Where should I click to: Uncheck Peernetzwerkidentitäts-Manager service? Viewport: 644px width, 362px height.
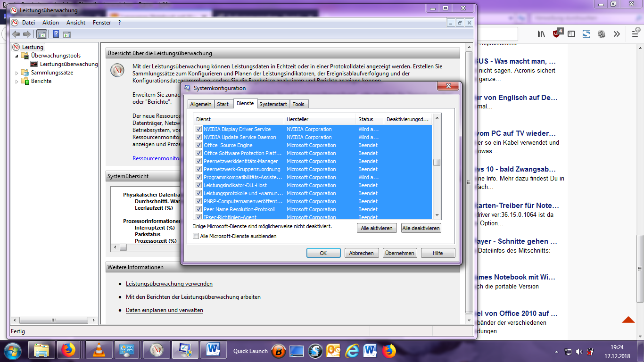click(199, 161)
